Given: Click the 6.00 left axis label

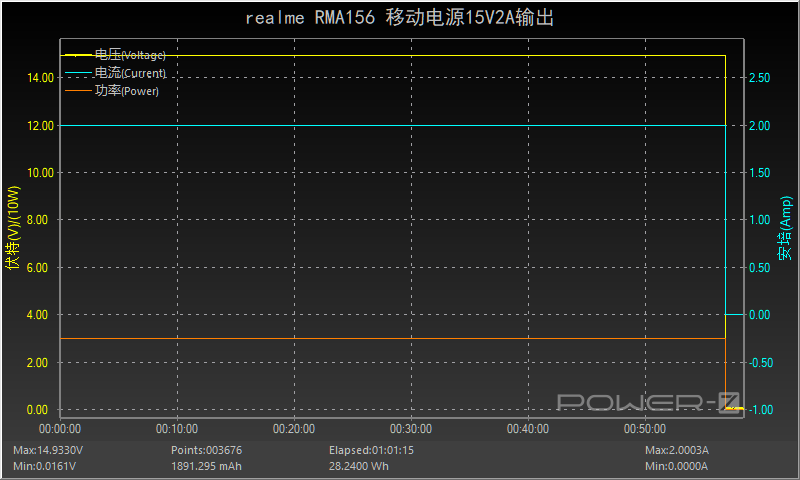Looking at the screenshot, I should pos(37,268).
